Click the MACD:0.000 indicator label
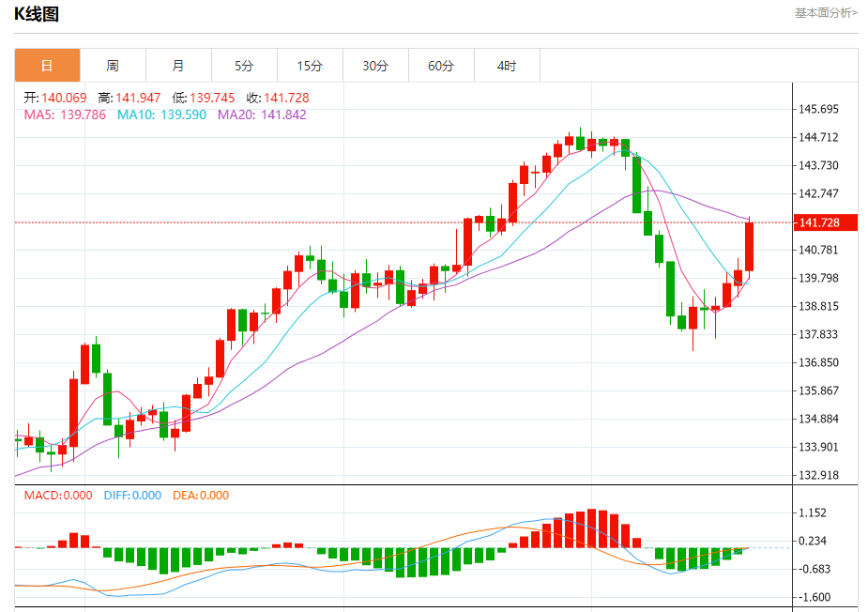The image size is (868, 612). [58, 496]
